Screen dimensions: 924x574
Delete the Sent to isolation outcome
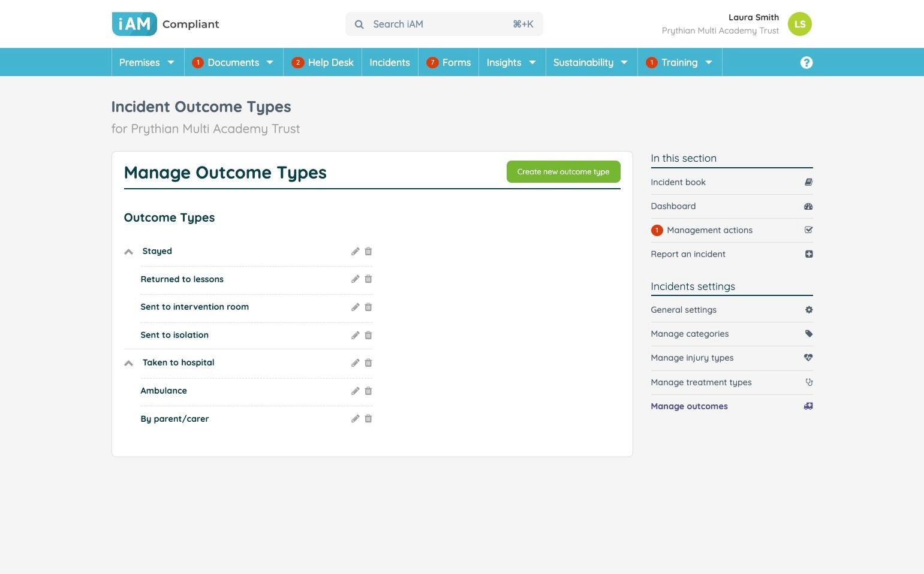tap(368, 336)
